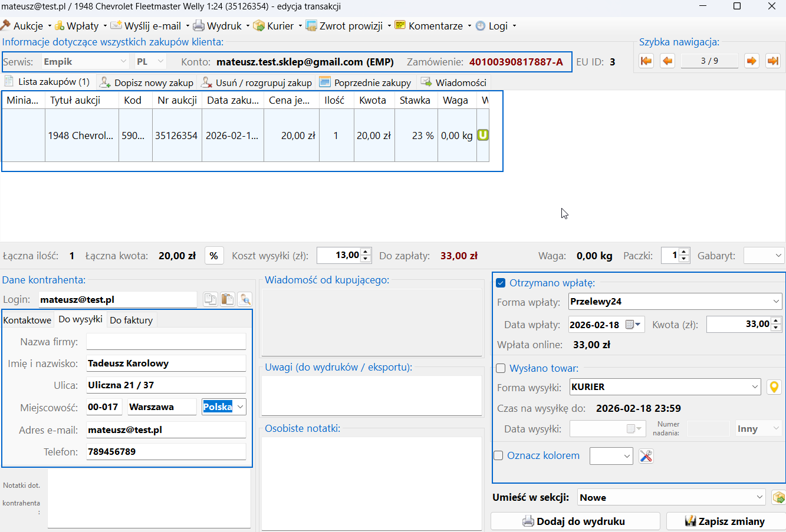Toggle the Oznacz kolorem checkbox

(x=498, y=455)
